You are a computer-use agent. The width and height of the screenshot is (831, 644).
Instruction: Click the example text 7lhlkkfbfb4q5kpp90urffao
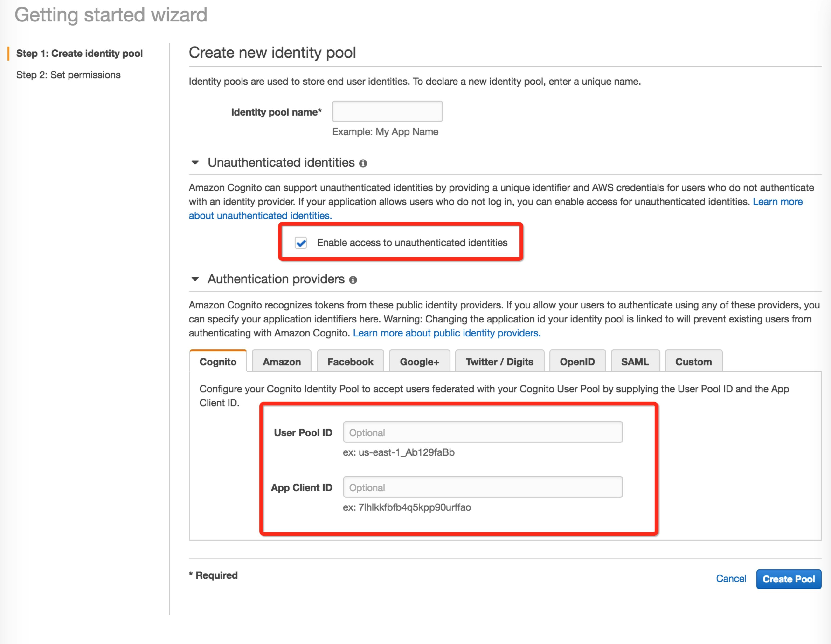[415, 507]
